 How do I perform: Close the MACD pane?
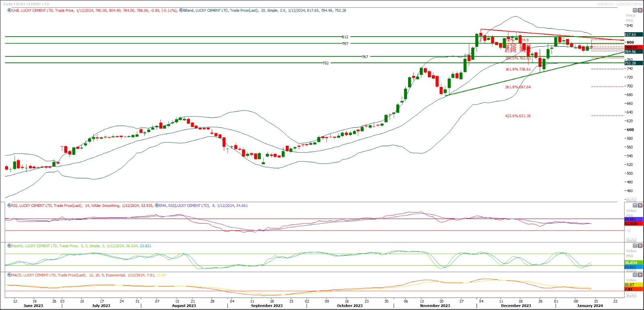click(640, 275)
